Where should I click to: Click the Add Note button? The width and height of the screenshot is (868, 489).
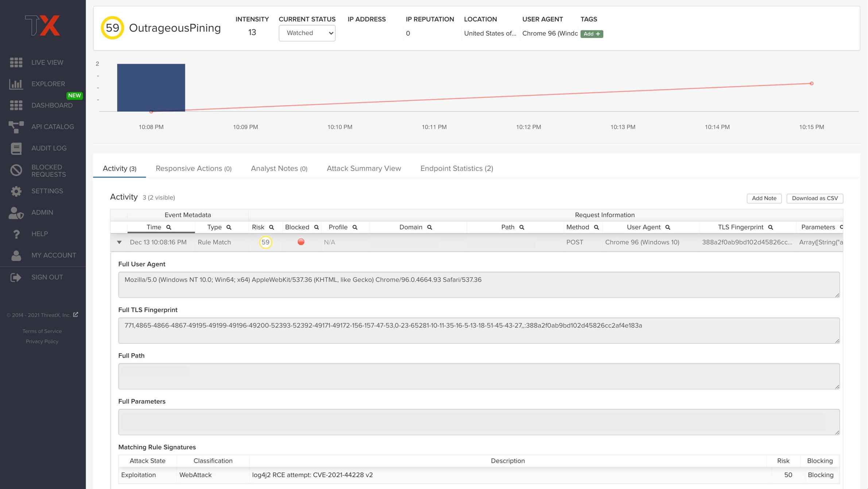click(x=764, y=198)
